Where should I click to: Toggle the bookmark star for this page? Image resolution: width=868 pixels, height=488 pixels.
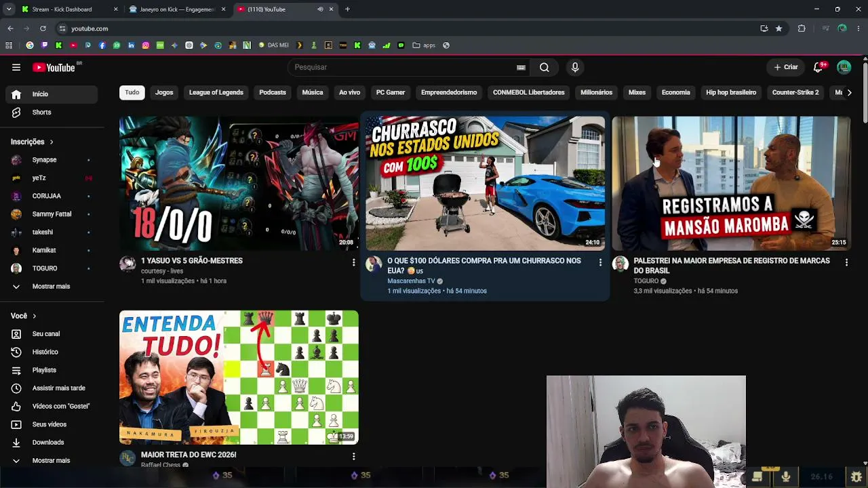click(x=778, y=28)
